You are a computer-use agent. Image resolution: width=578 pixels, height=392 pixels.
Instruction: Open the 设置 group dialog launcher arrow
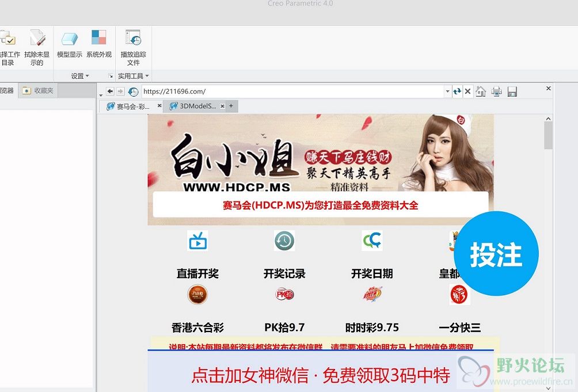coord(110,76)
